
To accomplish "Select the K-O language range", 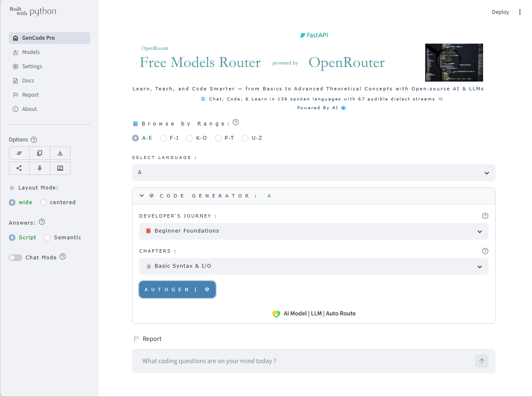I will [196, 138].
